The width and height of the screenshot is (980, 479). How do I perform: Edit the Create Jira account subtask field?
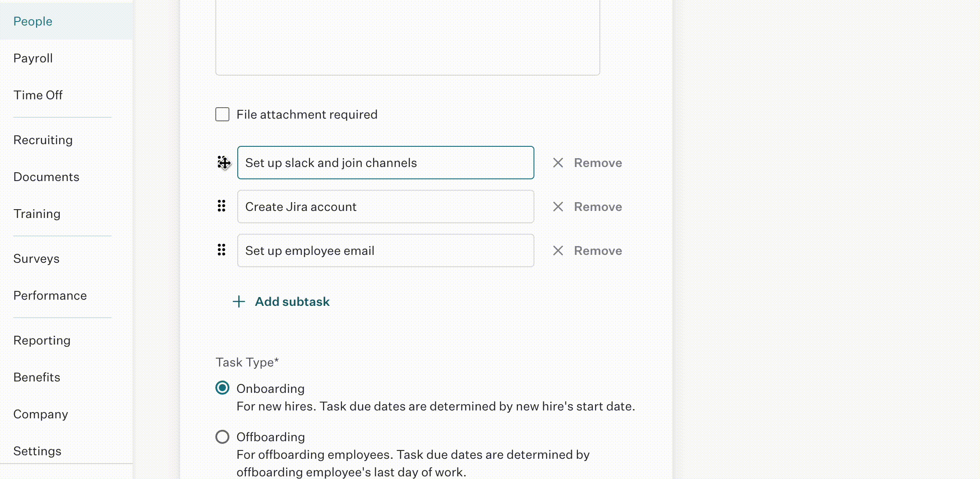[x=385, y=207]
